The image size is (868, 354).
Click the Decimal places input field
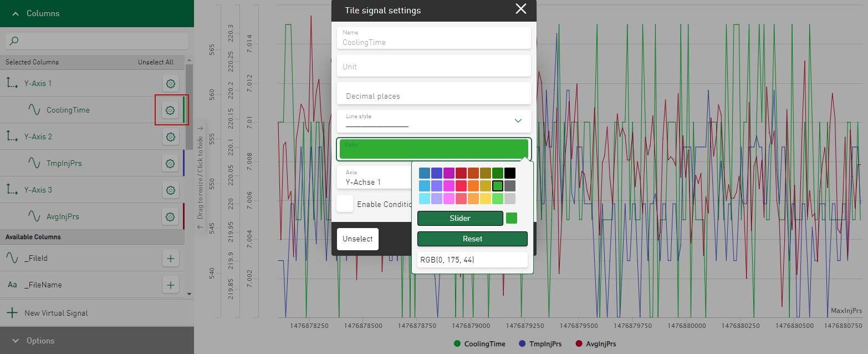[x=433, y=95]
